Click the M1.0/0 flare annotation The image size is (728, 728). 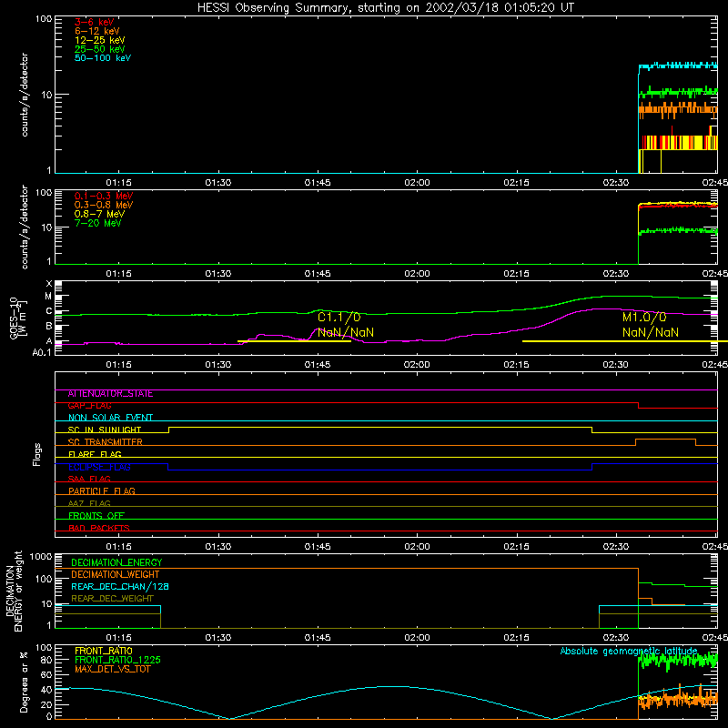click(644, 317)
